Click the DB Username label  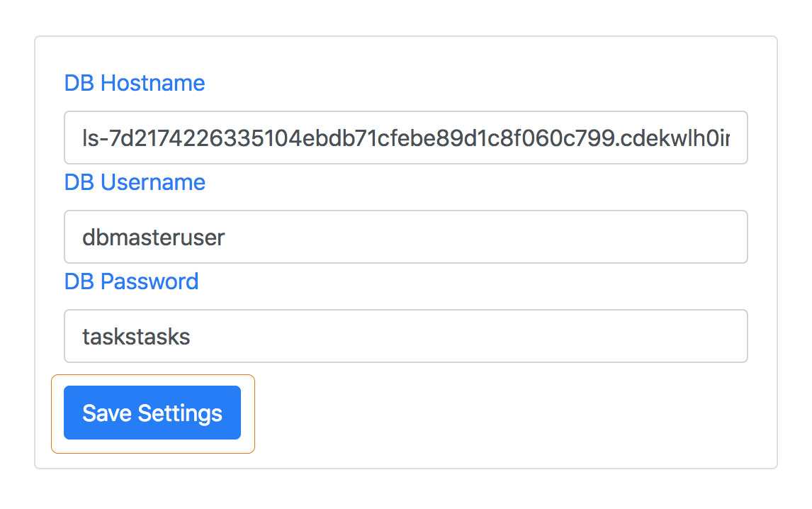click(x=135, y=182)
